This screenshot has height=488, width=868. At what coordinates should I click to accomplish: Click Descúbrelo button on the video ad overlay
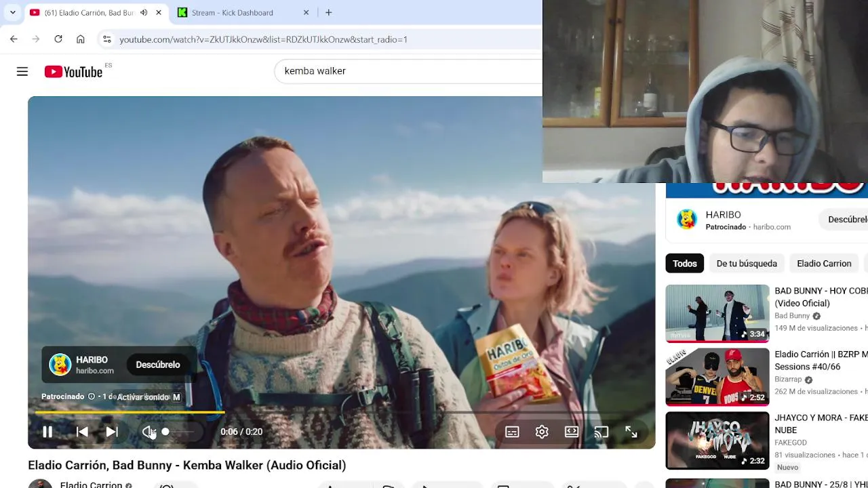tap(158, 365)
